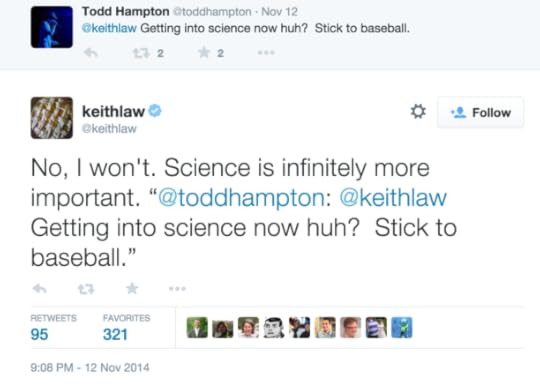The image size is (540, 389).
Task: Click the last blue avatar in favoriters row
Action: click(x=402, y=327)
